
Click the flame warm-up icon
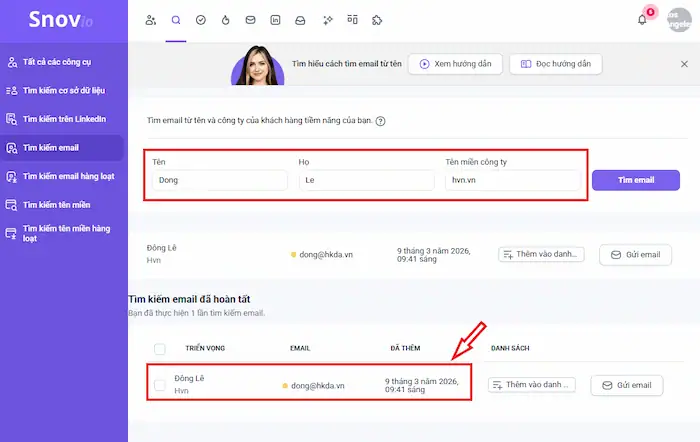tap(226, 19)
